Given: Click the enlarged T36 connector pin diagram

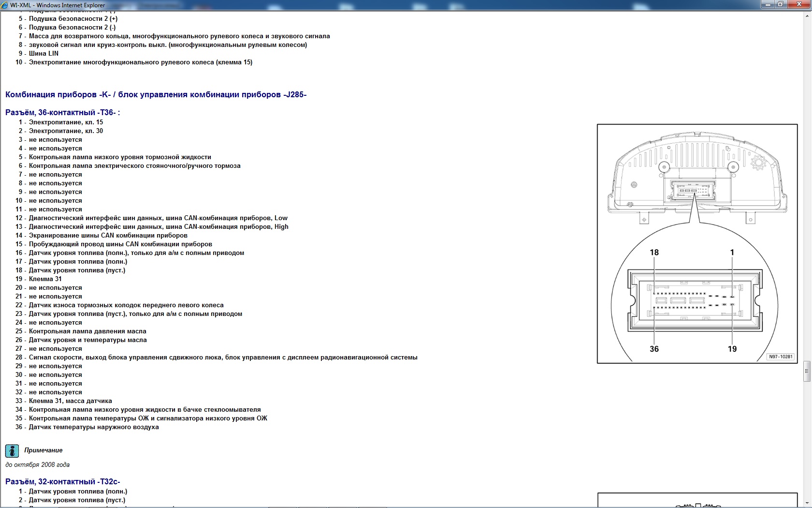Looking at the screenshot, I should coord(695,301).
